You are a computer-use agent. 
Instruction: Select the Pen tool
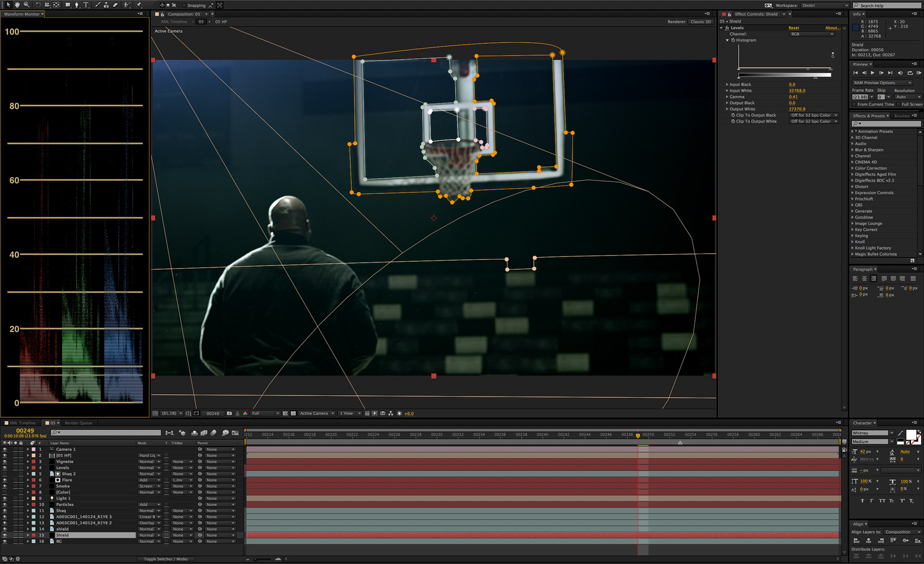coord(77,5)
